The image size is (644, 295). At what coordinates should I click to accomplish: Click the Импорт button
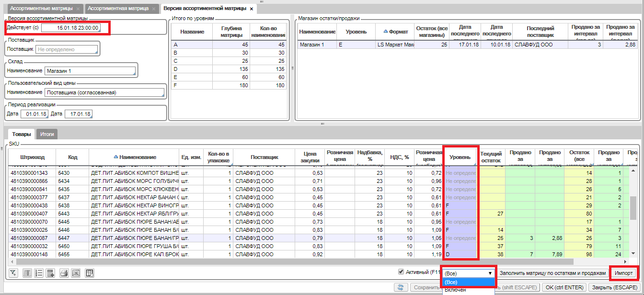point(624,273)
